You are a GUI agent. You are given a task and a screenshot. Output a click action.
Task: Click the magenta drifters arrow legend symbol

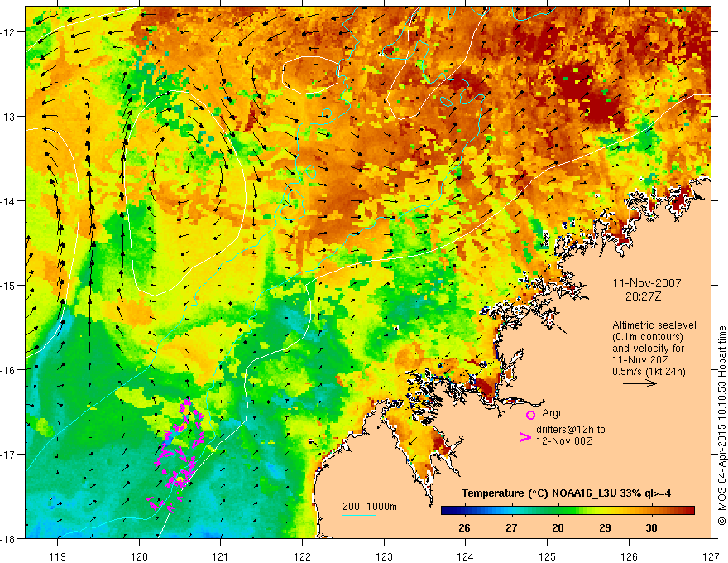coord(524,436)
